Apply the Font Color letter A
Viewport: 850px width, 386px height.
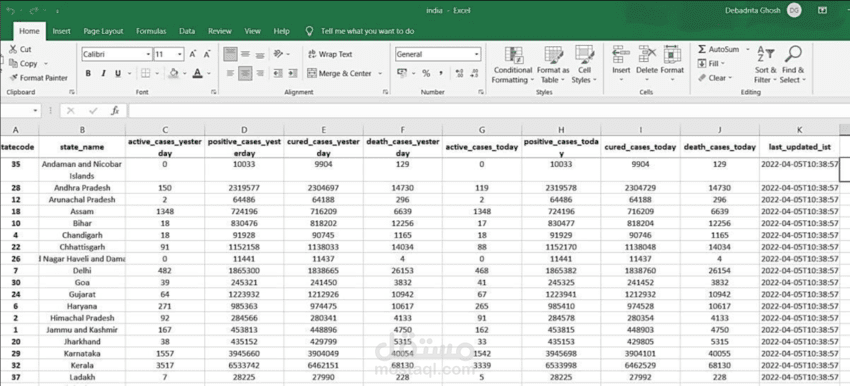[x=197, y=73]
